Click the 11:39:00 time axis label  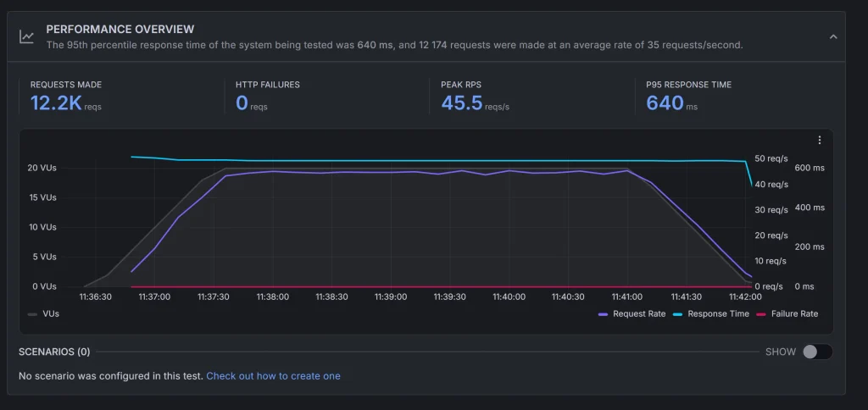(x=390, y=297)
